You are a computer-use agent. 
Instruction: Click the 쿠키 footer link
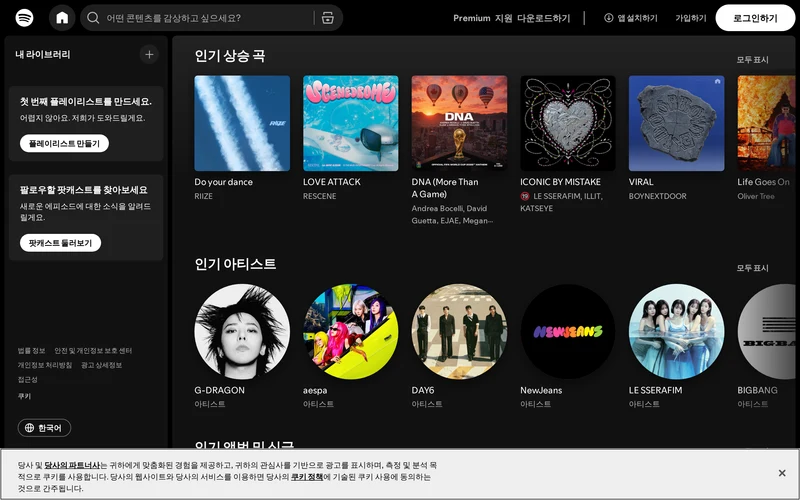pyautogui.click(x=24, y=396)
